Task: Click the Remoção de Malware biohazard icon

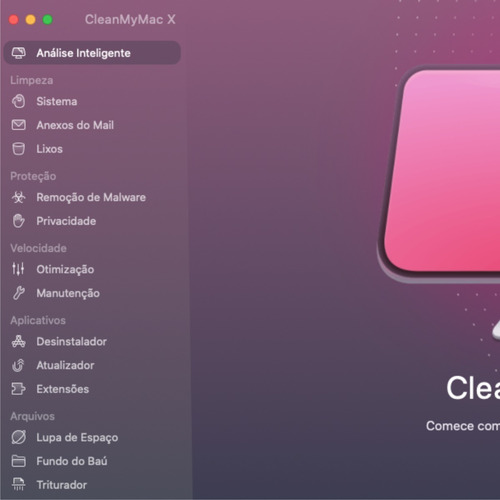Action: point(19,197)
